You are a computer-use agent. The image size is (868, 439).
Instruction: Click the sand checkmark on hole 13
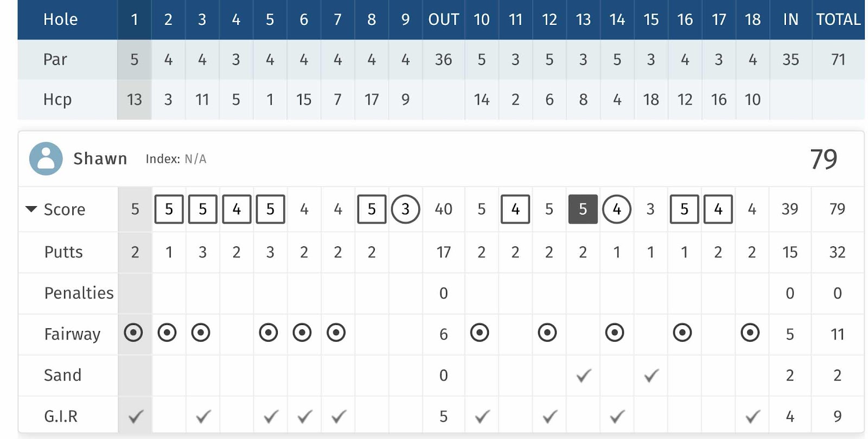(583, 375)
